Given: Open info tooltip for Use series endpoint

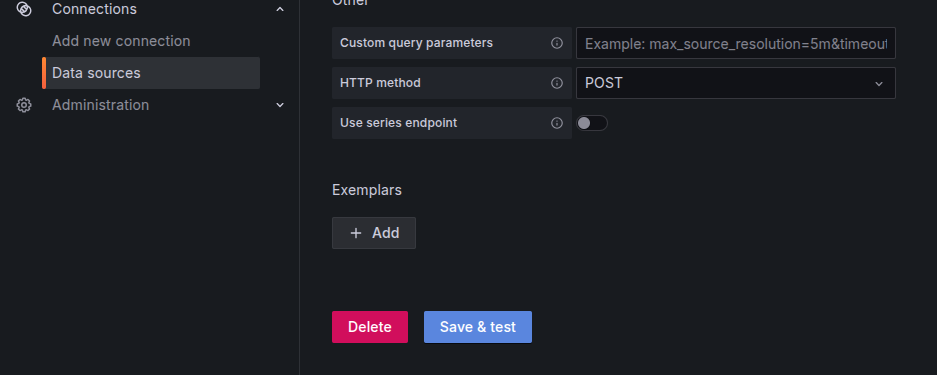Looking at the screenshot, I should 557,123.
